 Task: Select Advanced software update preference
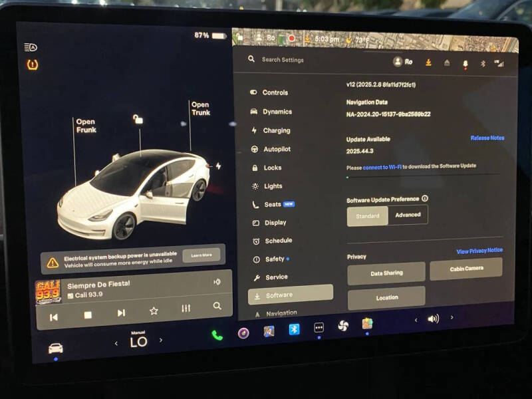coord(408,215)
